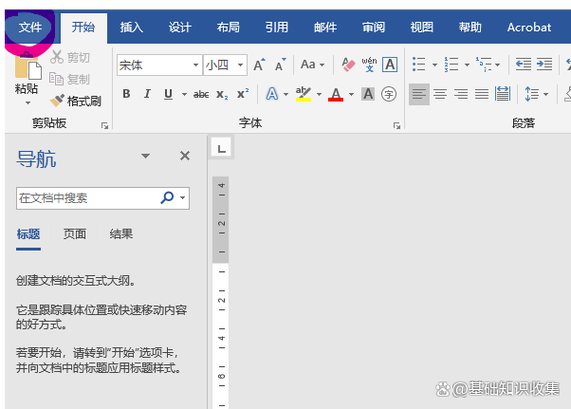571x409 pixels.
Task: Go to the 视图 ribbon tab
Action: coord(422,27)
